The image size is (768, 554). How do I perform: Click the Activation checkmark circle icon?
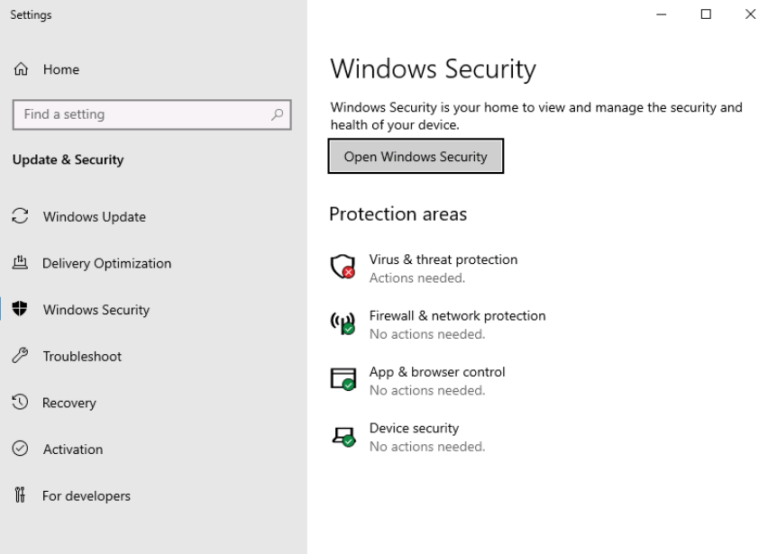(x=20, y=449)
